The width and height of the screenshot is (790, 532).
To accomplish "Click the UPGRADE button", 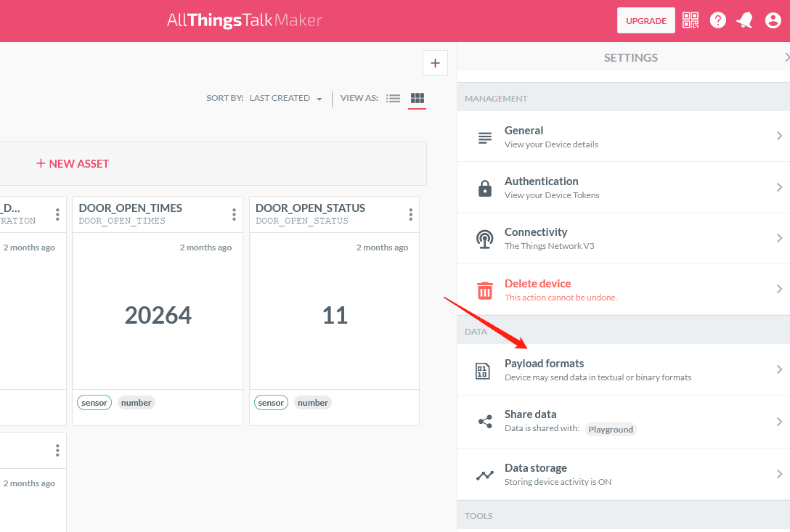I will coord(646,20).
